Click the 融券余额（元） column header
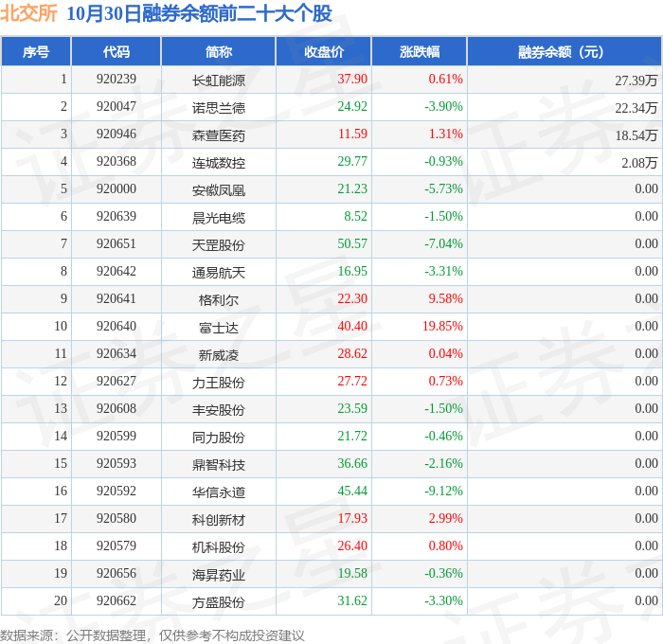This screenshot has width=663, height=644. (x=564, y=51)
